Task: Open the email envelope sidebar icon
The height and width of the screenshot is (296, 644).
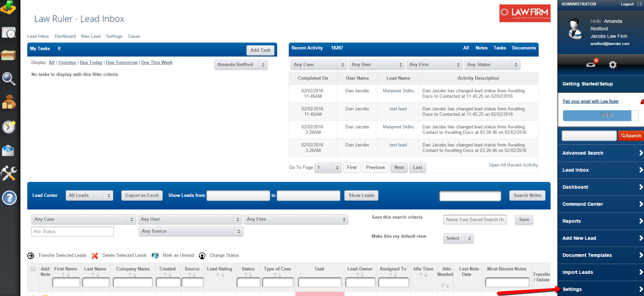Action: (8, 150)
